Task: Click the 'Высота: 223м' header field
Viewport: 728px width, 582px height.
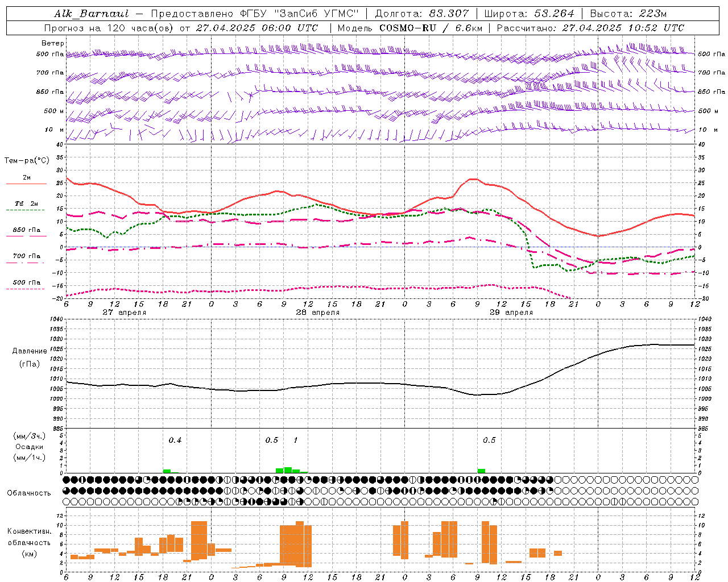Action: 628,14
